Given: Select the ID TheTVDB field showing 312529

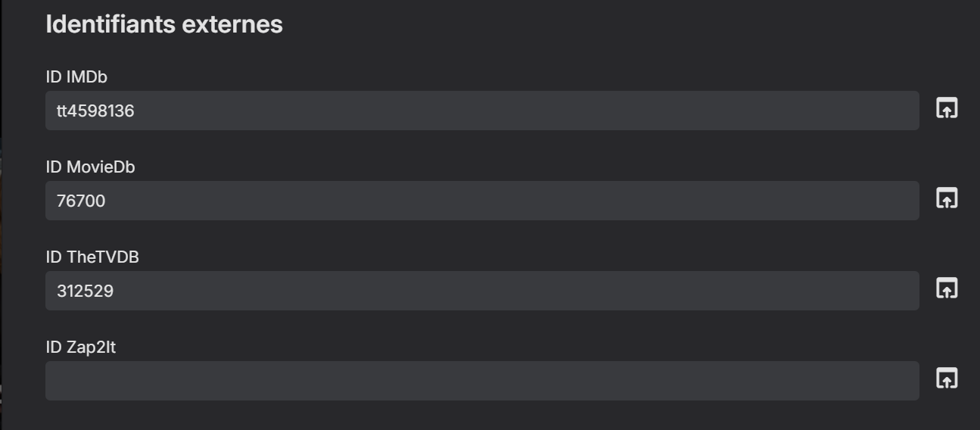Looking at the screenshot, I should point(482,291).
